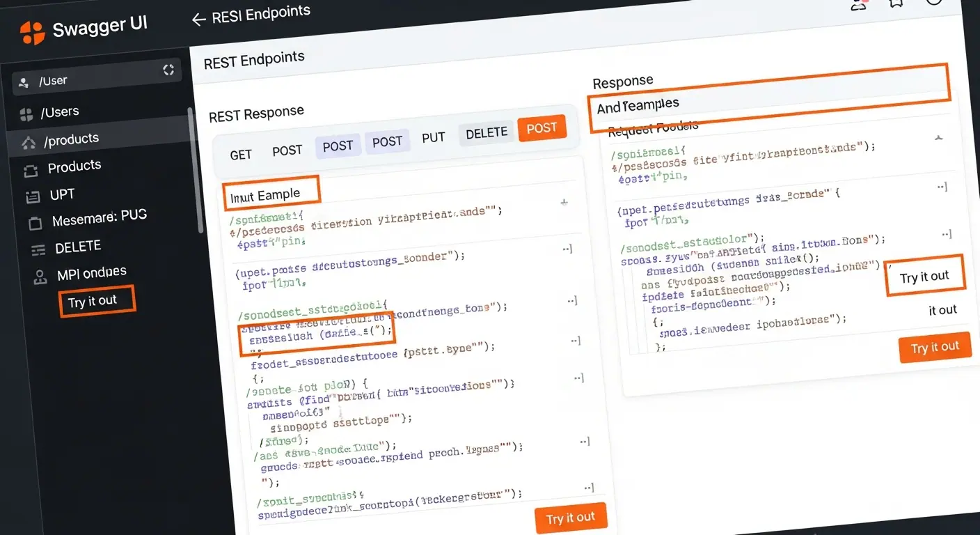Click the list icon beside UPT
This screenshot has height=535, width=980.
tap(33, 197)
